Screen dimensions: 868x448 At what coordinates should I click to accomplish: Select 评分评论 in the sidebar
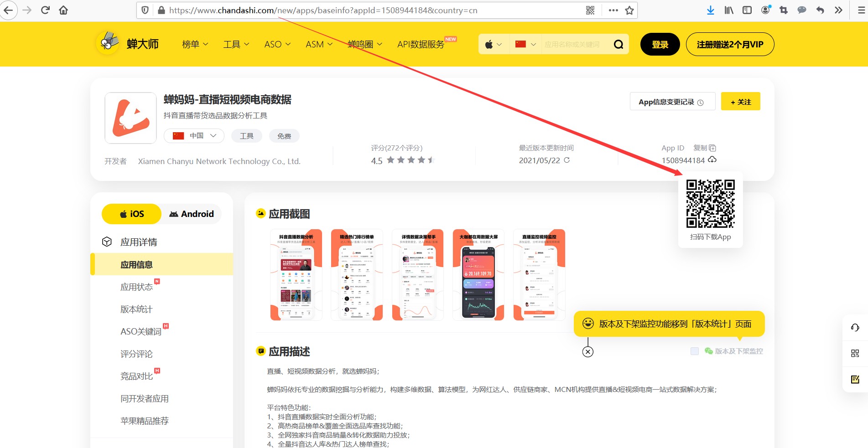136,354
